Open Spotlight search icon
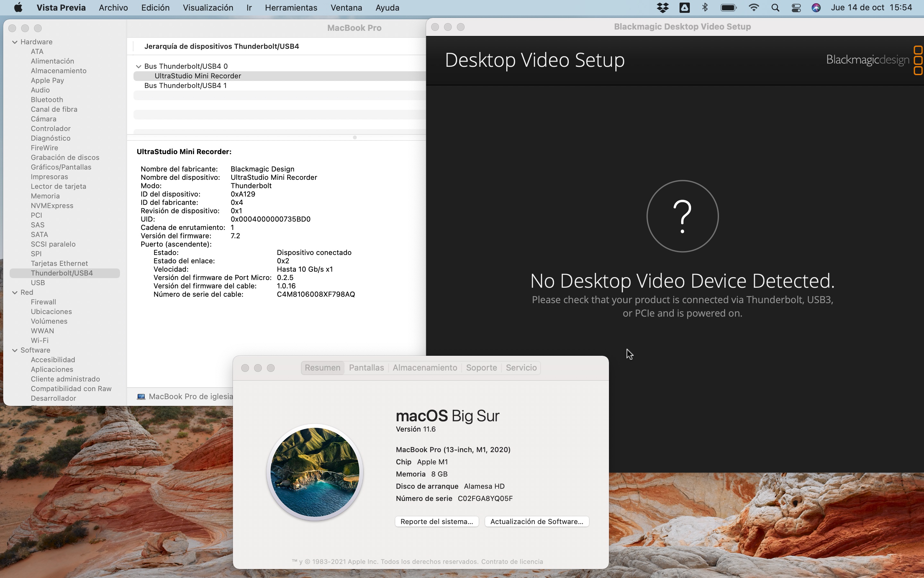This screenshot has width=924, height=578. 775,8
